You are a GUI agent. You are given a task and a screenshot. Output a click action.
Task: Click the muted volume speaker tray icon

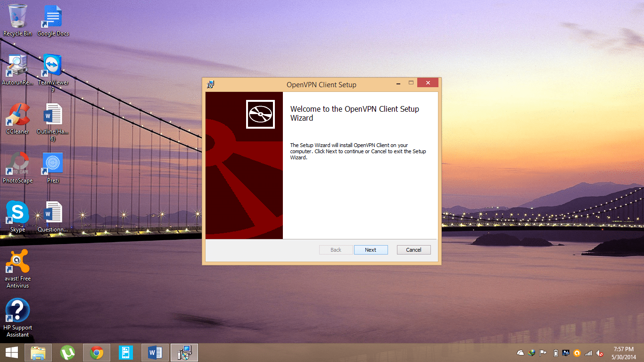click(600, 353)
